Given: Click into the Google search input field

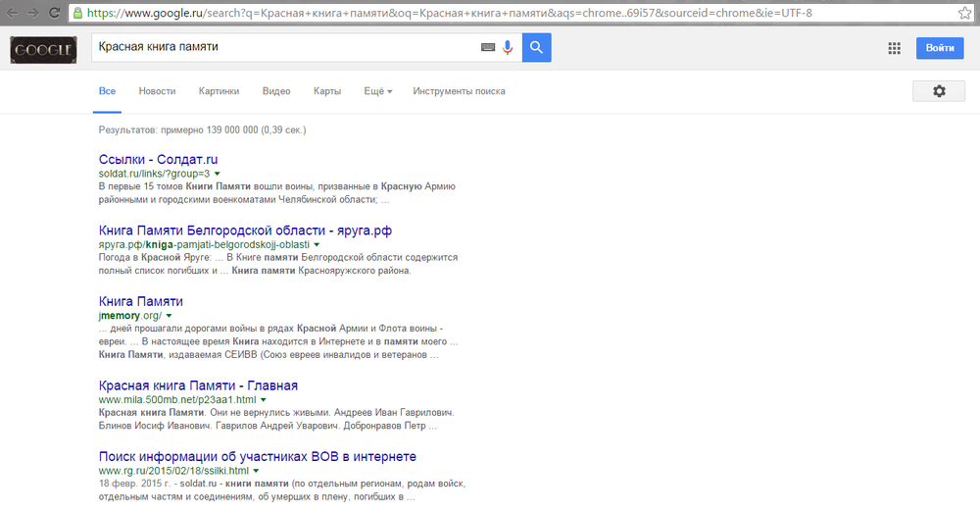Looking at the screenshot, I should click(x=284, y=47).
